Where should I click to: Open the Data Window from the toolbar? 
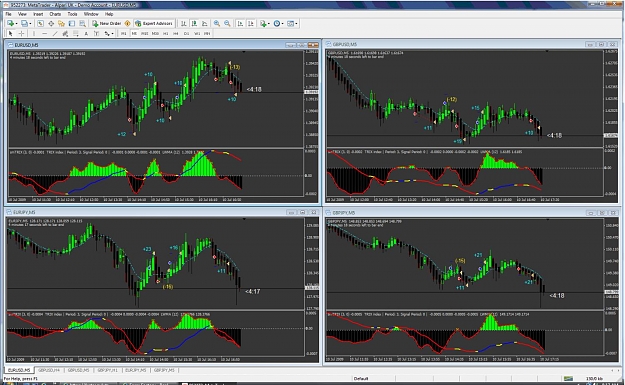(51, 24)
